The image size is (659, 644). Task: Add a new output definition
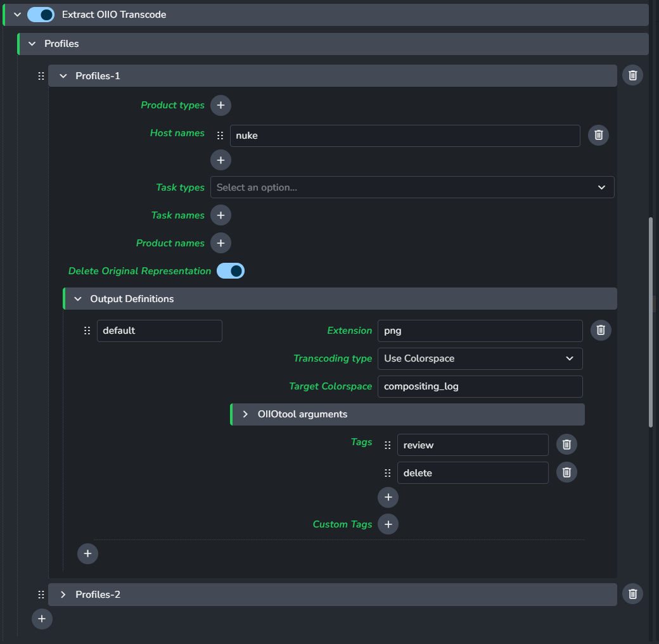87,554
